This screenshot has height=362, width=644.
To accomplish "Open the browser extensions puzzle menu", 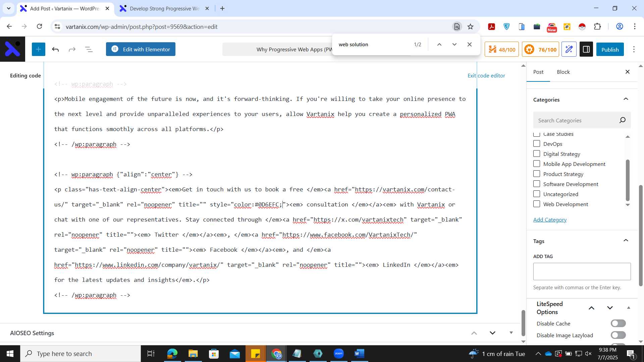I will pos(597,26).
